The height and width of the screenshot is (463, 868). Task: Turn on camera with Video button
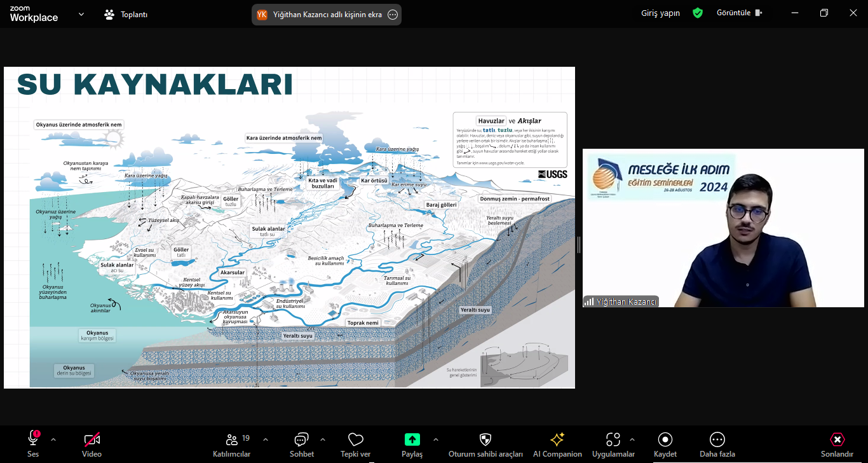point(92,439)
